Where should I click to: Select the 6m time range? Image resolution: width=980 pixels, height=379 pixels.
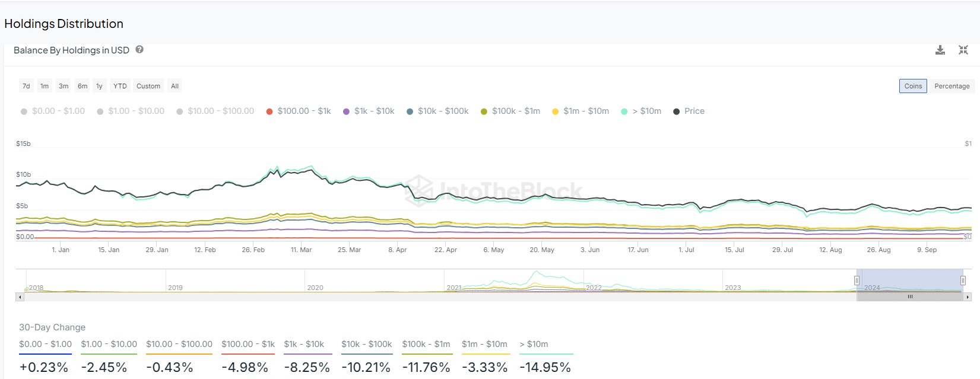tap(83, 86)
